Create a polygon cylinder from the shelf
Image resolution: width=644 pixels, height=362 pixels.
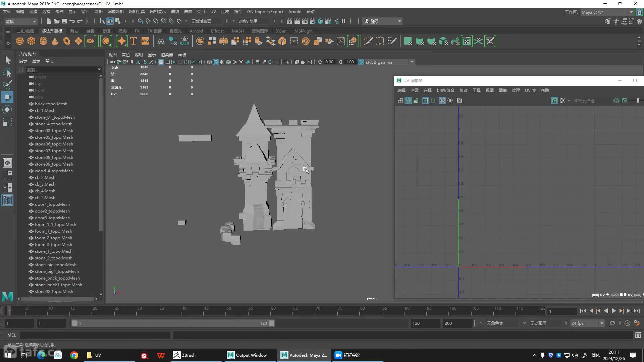(x=43, y=41)
